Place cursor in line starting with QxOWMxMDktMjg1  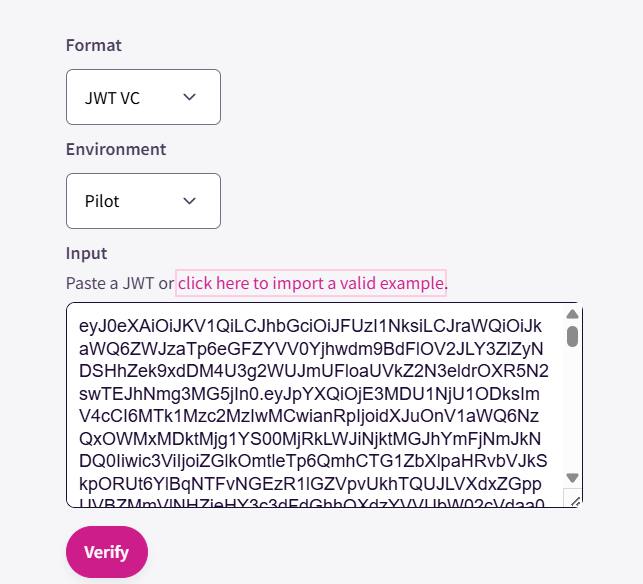(x=310, y=439)
